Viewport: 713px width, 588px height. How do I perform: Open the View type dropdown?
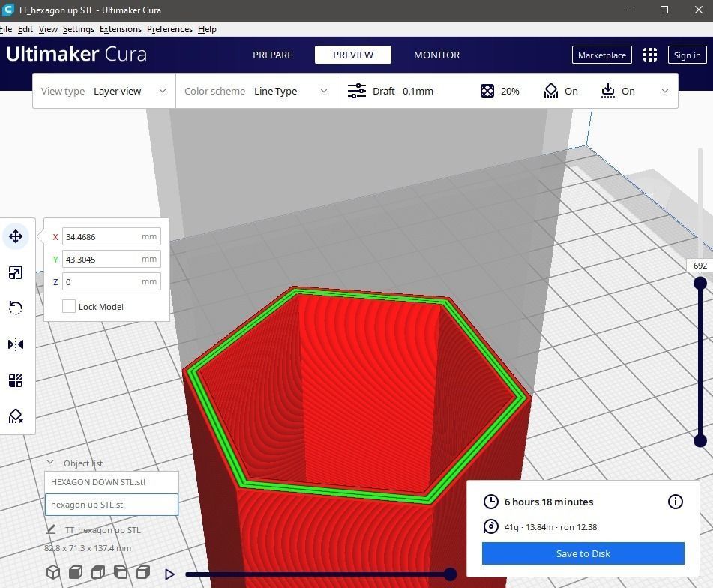click(x=104, y=91)
